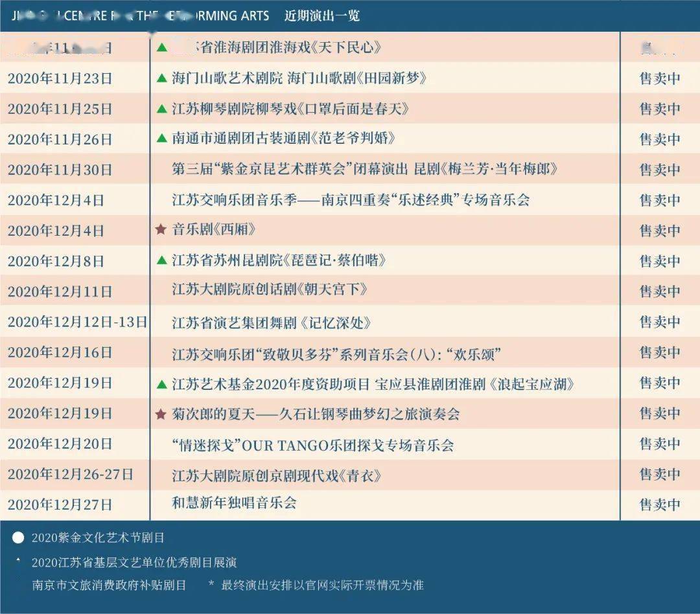This screenshot has height=614, width=700.
Task: Open 南京四重奏“乐述经典”专场音乐会 listing
Action: [425, 199]
